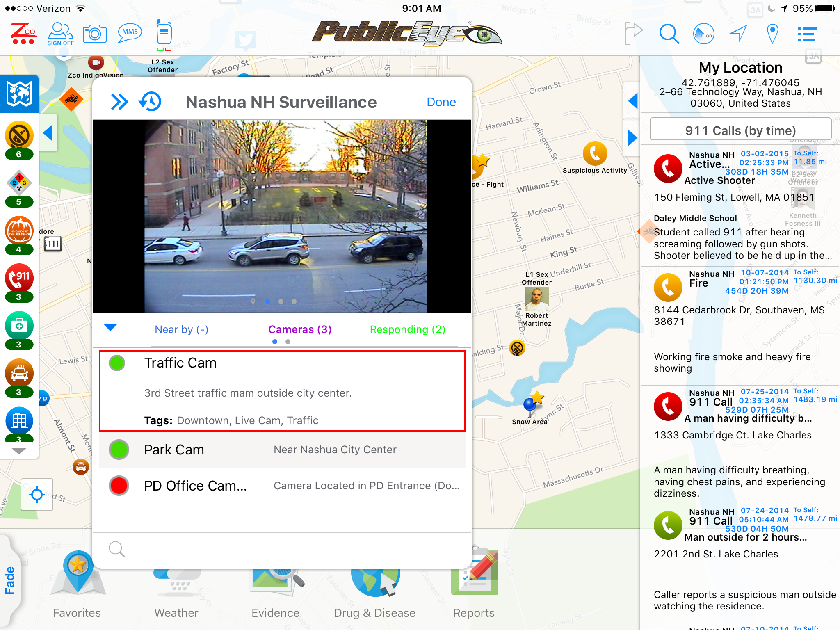
Task: Select the 911 calls category icon
Action: click(x=19, y=283)
